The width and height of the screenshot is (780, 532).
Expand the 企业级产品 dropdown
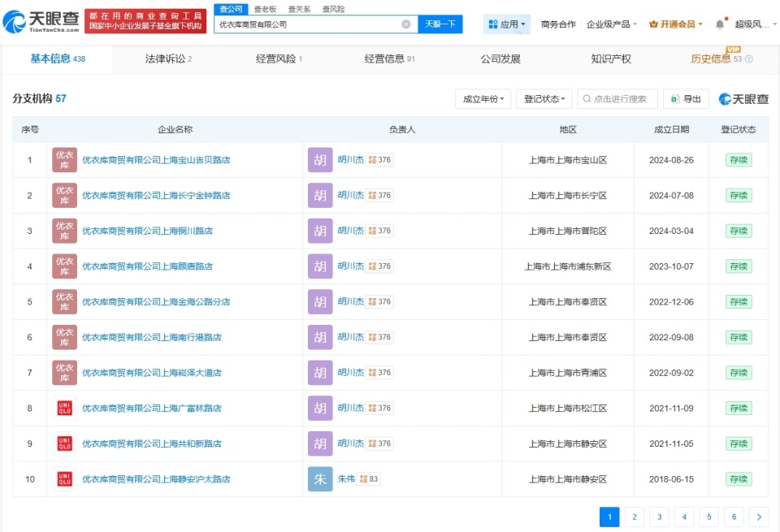(x=609, y=24)
